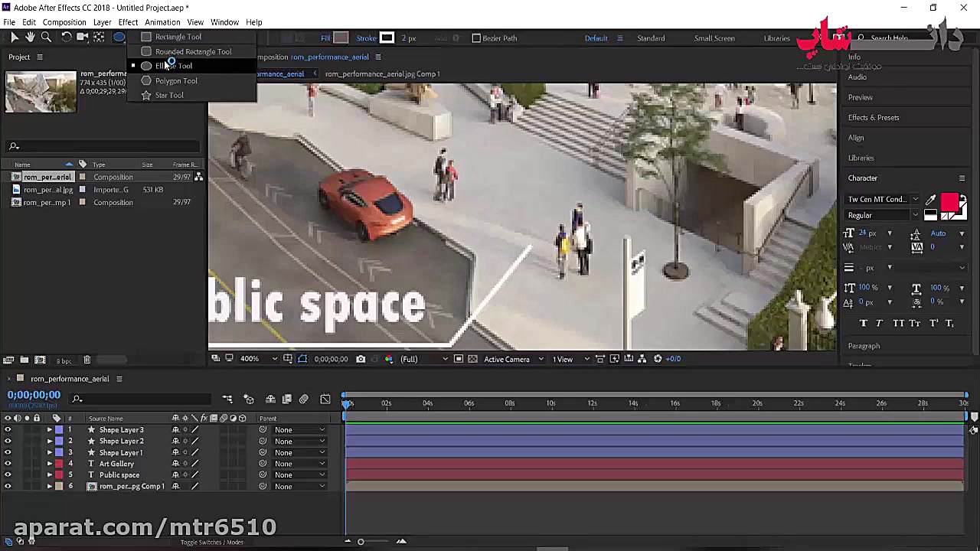Open the Effects & Presets panel

point(873,118)
